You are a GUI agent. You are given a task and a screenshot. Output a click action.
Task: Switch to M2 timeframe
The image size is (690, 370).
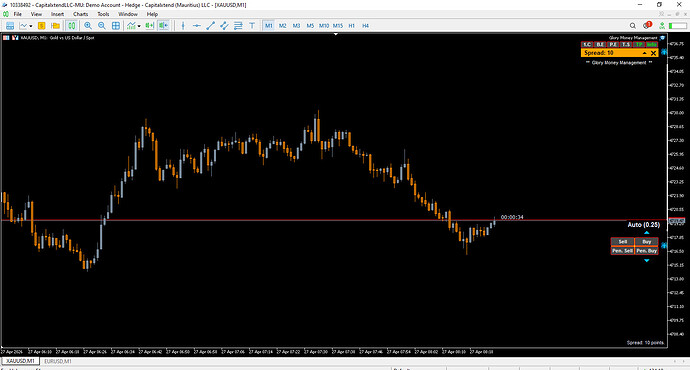tap(283, 26)
